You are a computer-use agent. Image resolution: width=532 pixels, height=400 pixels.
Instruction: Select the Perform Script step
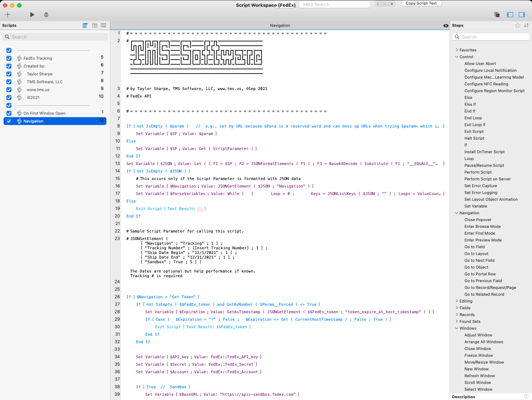click(478, 172)
